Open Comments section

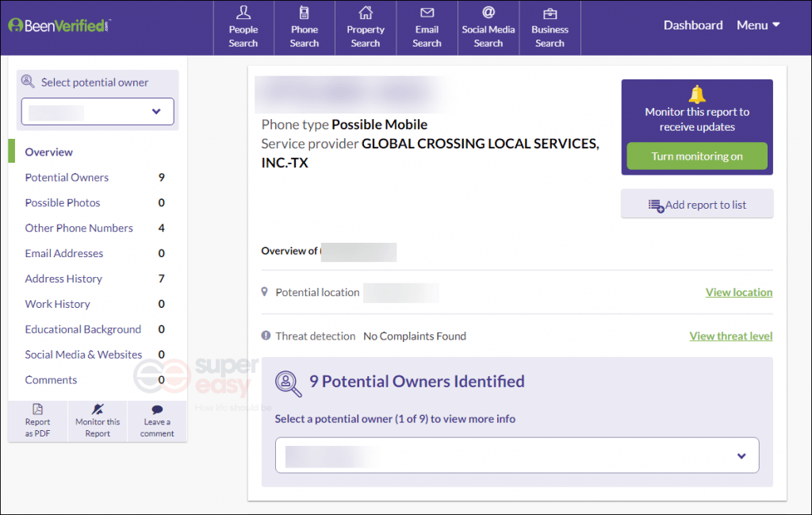coord(51,380)
